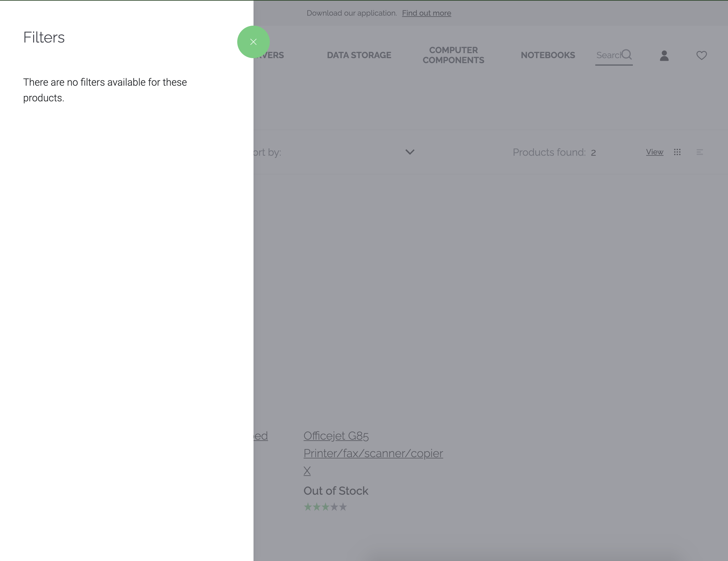Click the search magnifier icon
The height and width of the screenshot is (561, 728).
click(627, 55)
